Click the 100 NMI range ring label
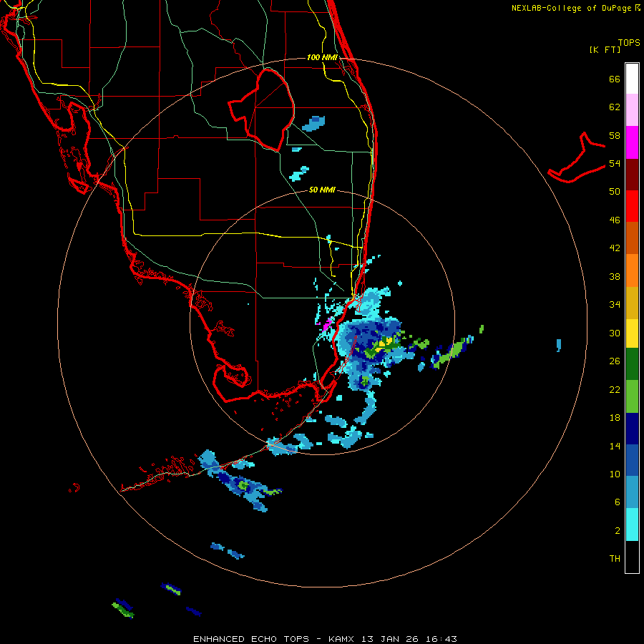Screen dimensions: 644x644 pos(322,57)
